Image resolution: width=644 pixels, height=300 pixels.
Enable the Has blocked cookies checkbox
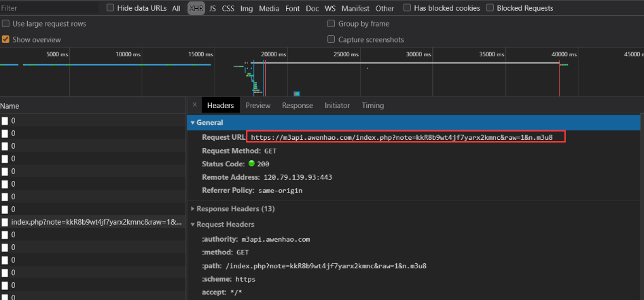point(408,8)
